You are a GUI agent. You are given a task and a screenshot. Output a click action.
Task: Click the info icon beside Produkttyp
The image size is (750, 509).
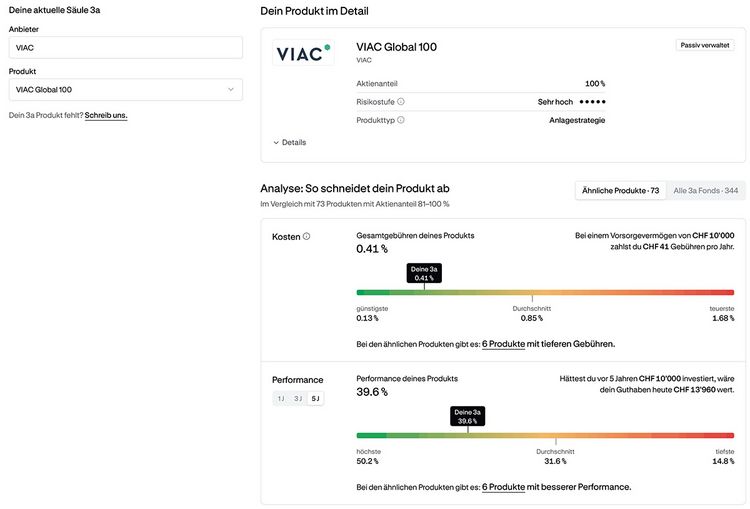tap(401, 120)
